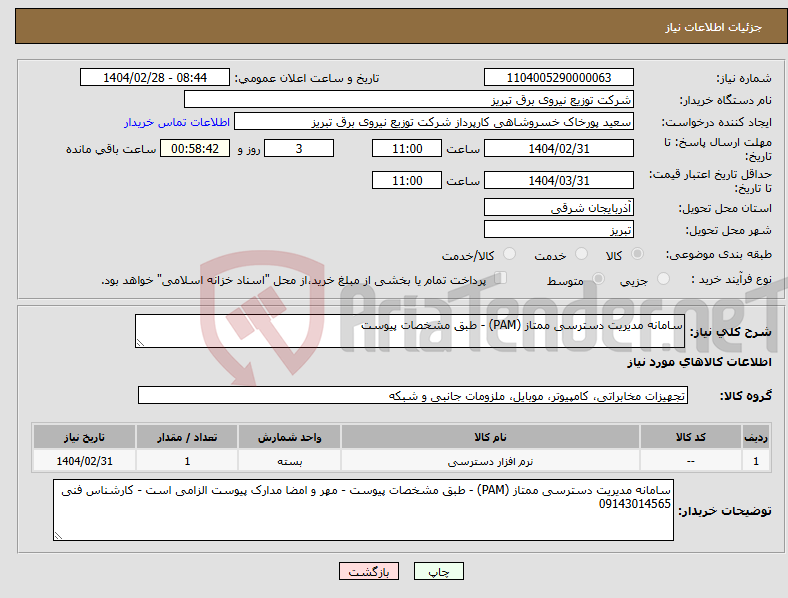788x598 pixels.
Task: Click the buyer name field شرکت توزیع نیروی برق تبریز
Action: [409, 99]
